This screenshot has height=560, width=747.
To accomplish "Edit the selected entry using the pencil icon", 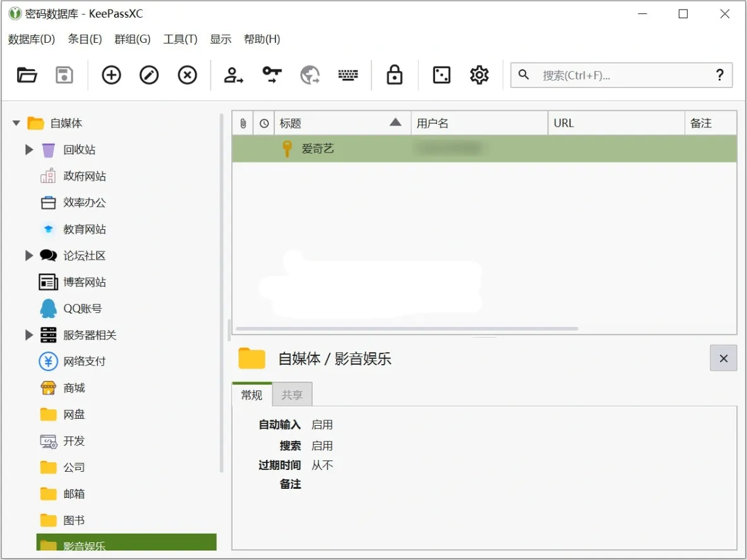I will [149, 75].
